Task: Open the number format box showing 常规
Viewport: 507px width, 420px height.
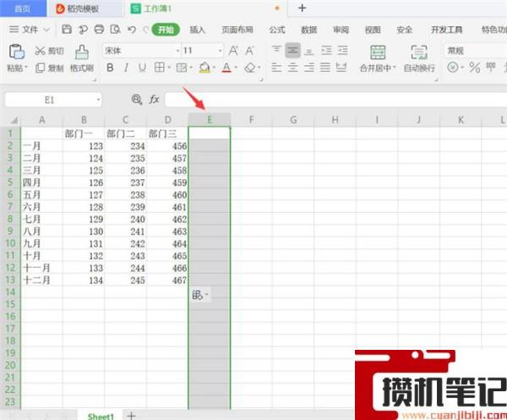Action: click(475, 51)
